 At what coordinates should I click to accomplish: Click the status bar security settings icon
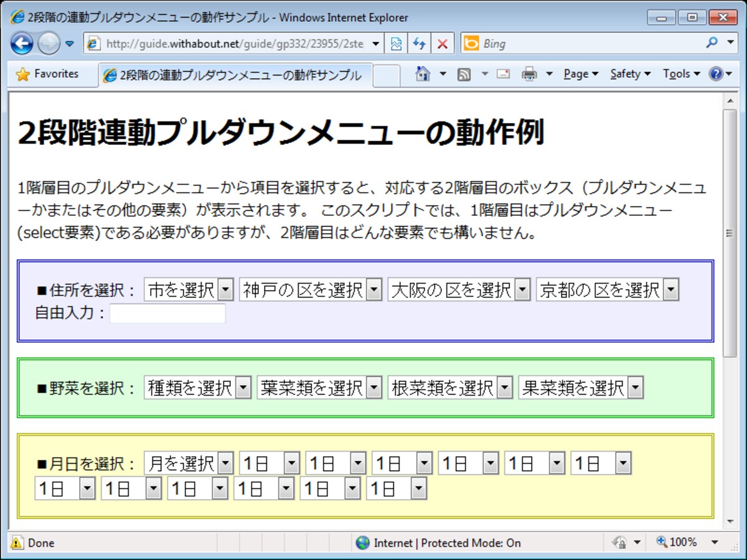(x=619, y=543)
